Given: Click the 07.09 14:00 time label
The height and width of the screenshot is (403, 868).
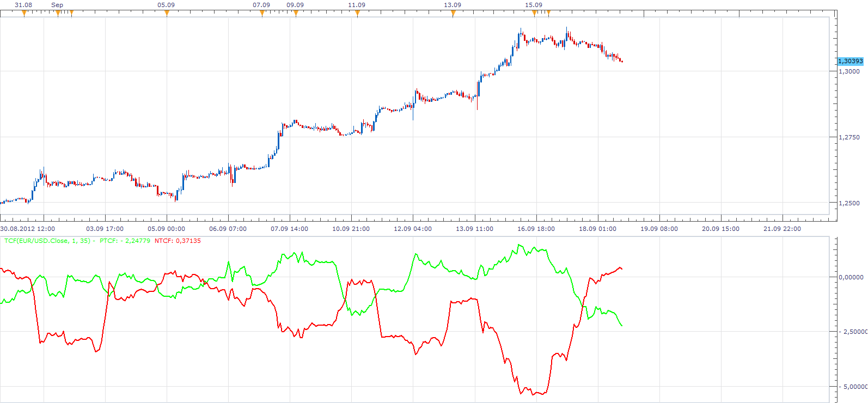Looking at the screenshot, I should coord(290,229).
